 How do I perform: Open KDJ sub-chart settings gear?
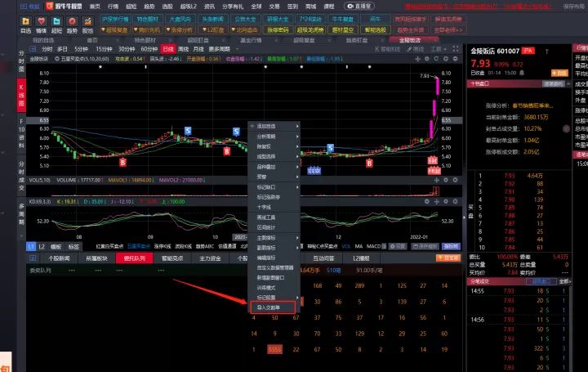coord(446,202)
